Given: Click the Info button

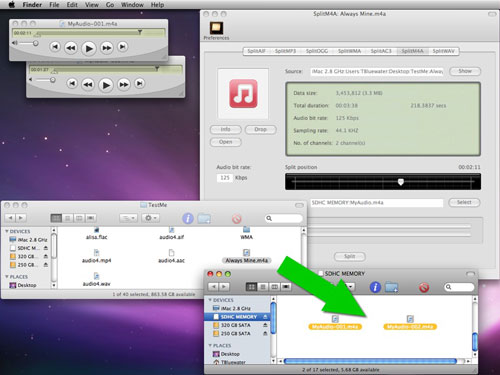Looking at the screenshot, I should (226, 129).
